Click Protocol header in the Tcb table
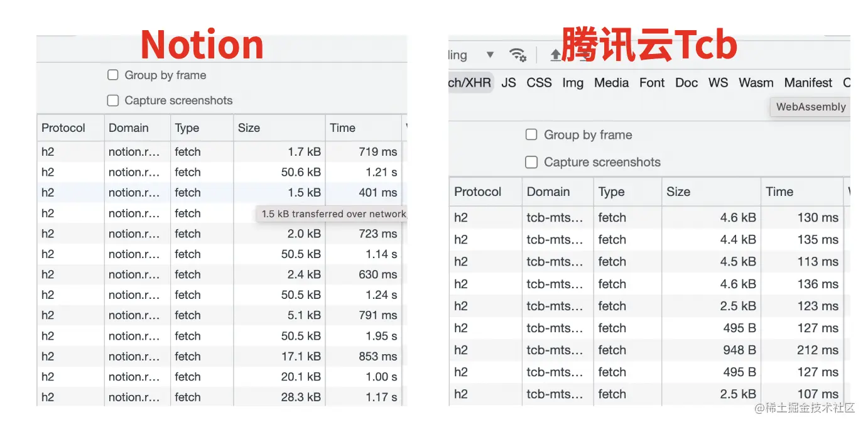The width and height of the screenshot is (868, 427). 486,192
